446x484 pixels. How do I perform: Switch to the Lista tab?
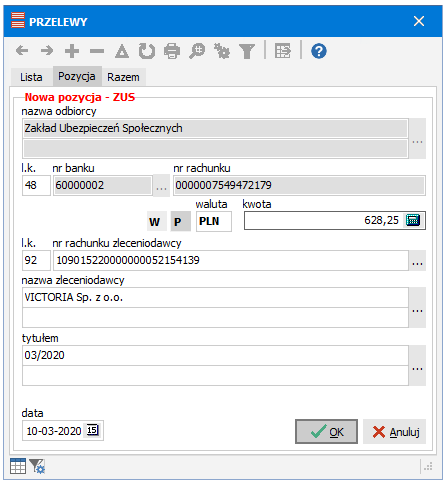click(31, 77)
